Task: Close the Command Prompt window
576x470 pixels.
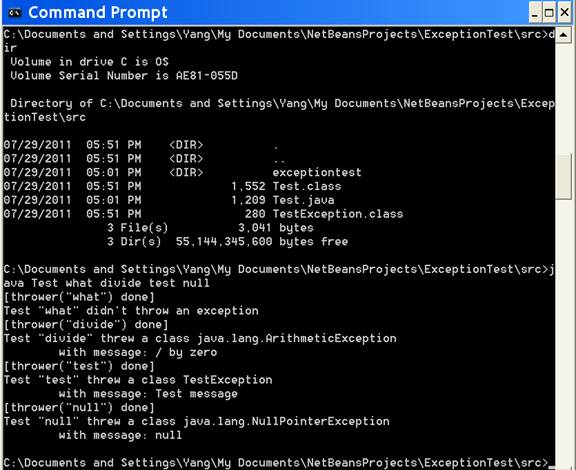Action: pos(565,13)
